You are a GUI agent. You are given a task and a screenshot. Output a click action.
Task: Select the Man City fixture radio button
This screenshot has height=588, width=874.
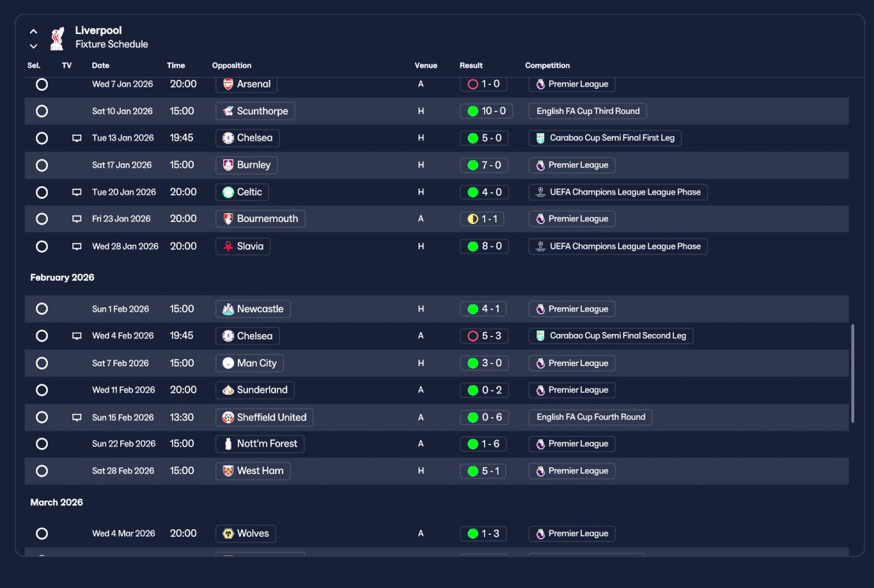(x=42, y=363)
